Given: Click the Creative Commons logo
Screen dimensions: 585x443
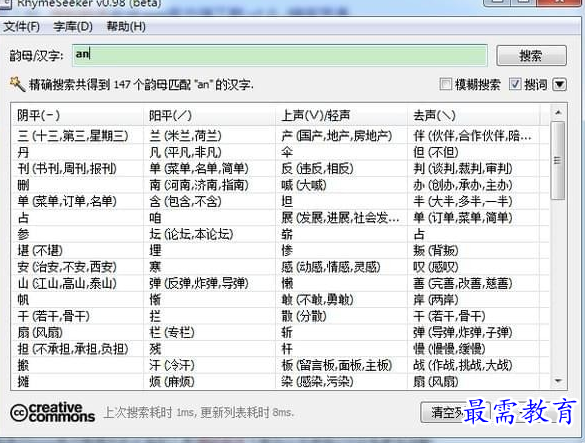Looking at the screenshot, I should coord(52,412).
